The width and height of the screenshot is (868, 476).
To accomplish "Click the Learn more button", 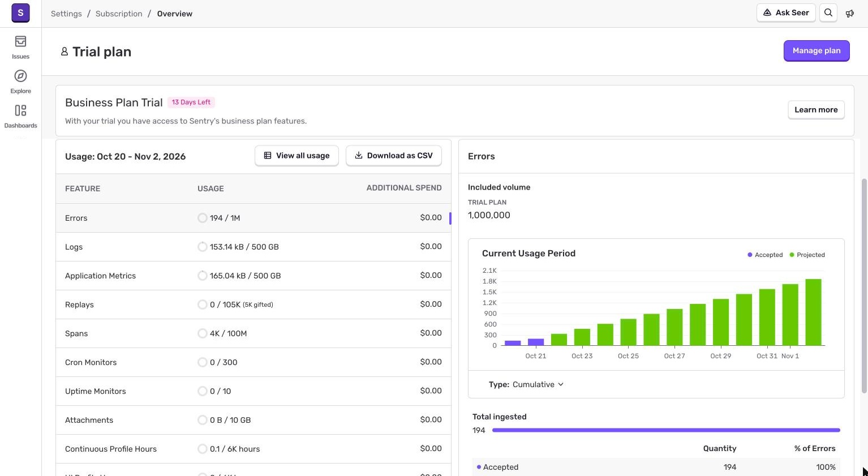I will [816, 110].
